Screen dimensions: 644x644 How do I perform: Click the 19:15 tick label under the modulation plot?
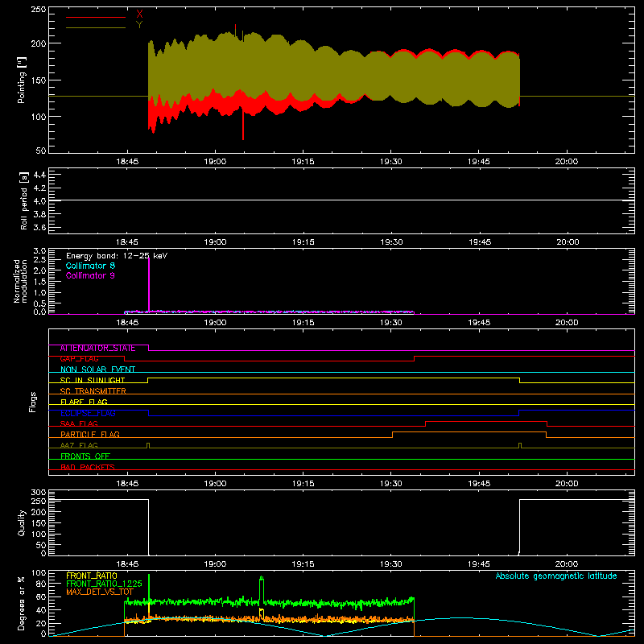point(303,323)
